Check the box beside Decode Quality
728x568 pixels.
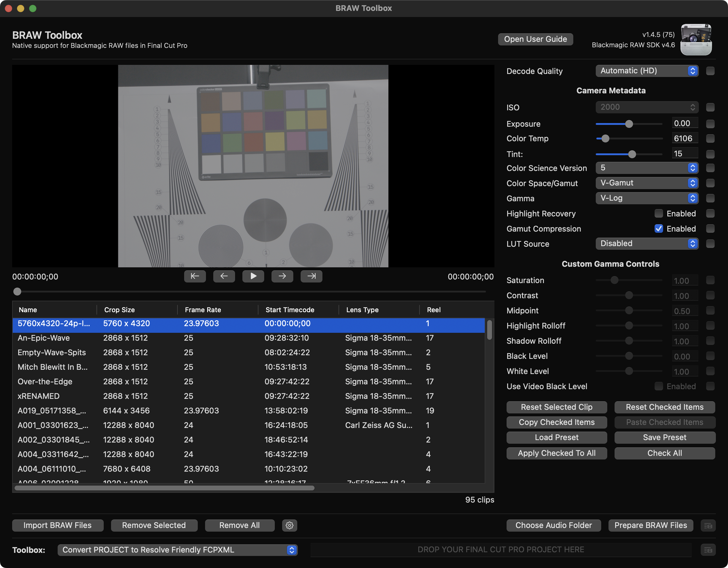pyautogui.click(x=710, y=71)
